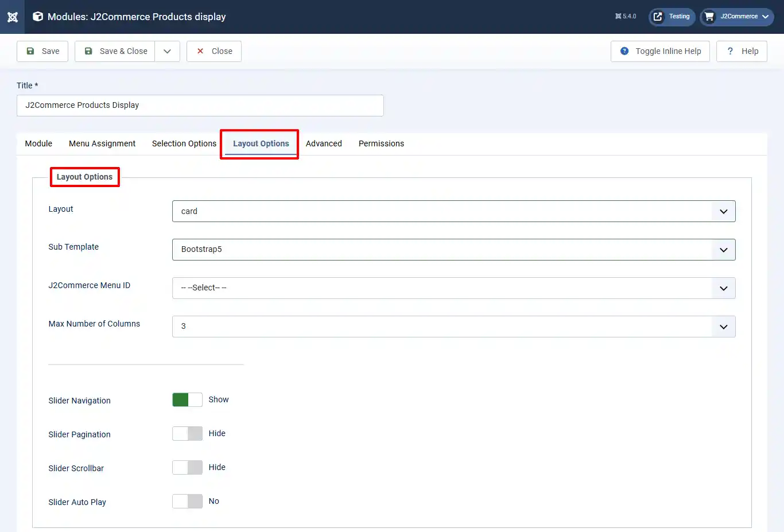
Task: Toggle the Slider Navigation switch
Action: [188, 400]
